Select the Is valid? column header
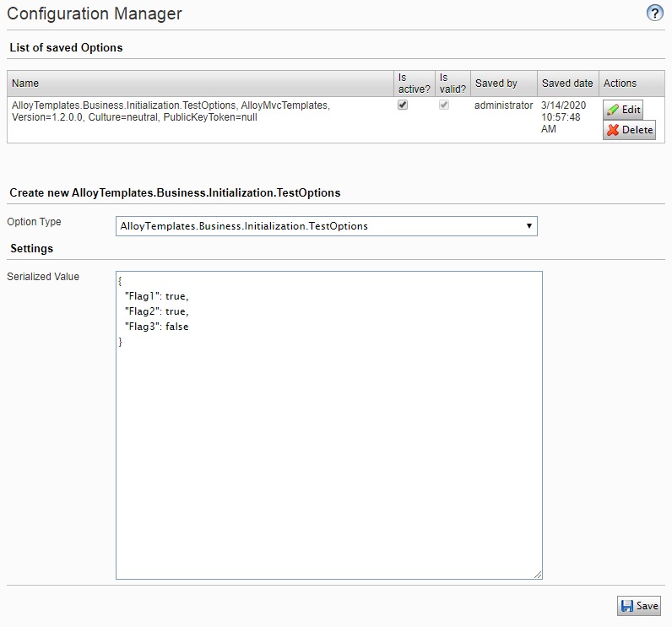The image size is (672, 627). [453, 83]
